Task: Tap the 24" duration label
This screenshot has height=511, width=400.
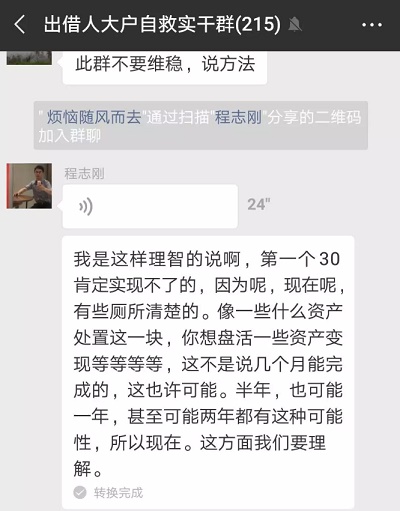Action: pos(259,204)
